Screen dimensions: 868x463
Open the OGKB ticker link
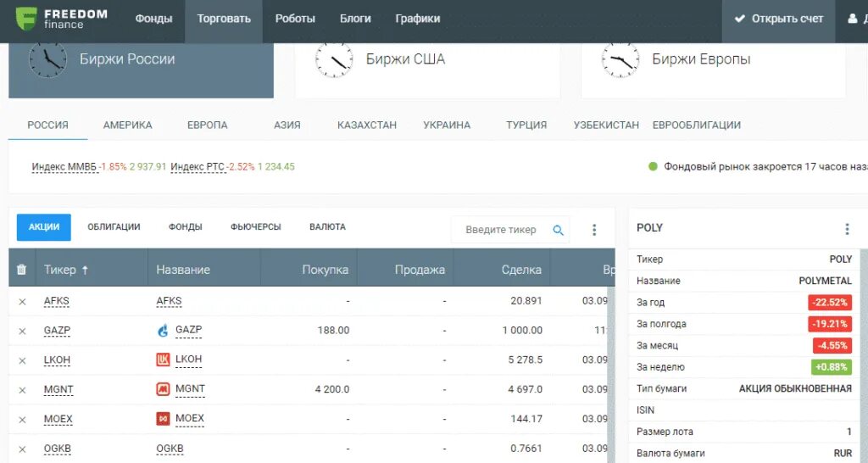pyautogui.click(x=58, y=449)
